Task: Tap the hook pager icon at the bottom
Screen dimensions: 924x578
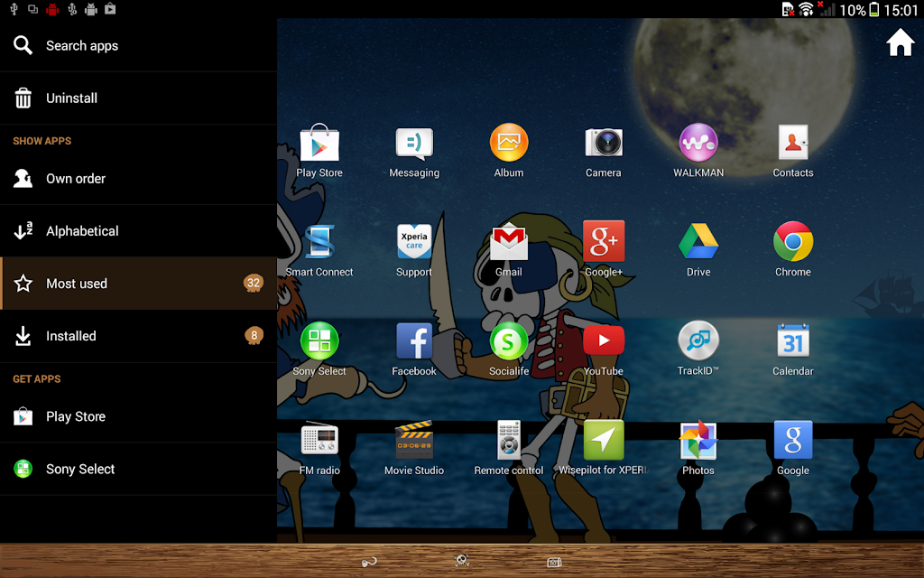Action: 369,562
